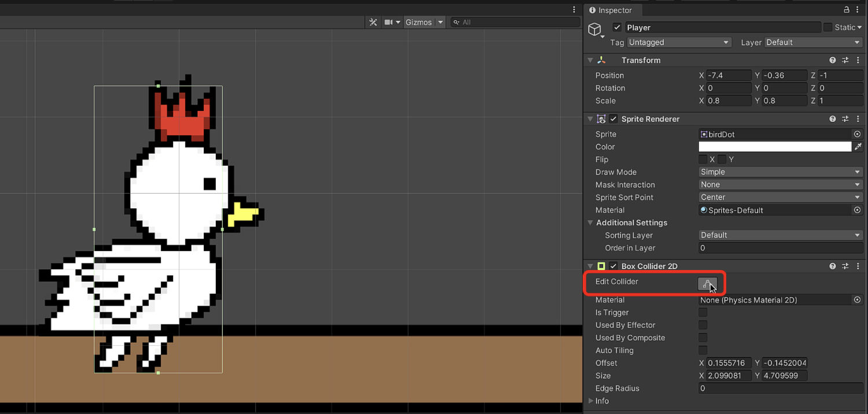Toggle the Gizmos button
This screenshot has height=414, width=868.
tap(418, 22)
